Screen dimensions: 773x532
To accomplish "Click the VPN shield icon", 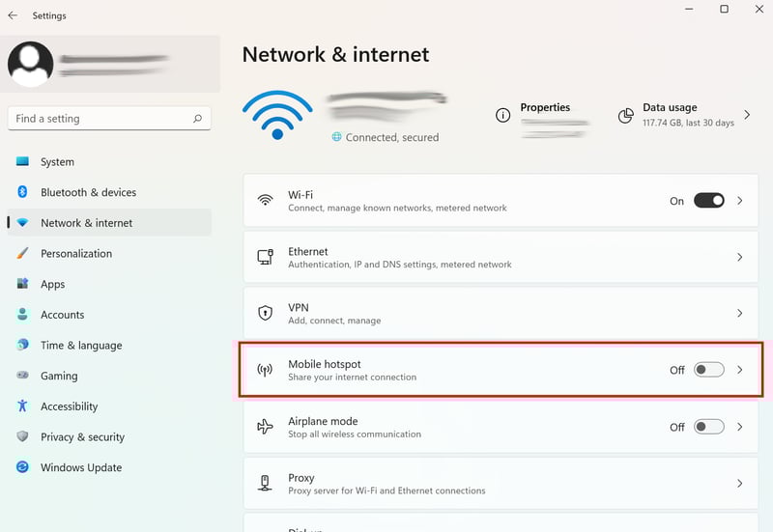I will [265, 313].
